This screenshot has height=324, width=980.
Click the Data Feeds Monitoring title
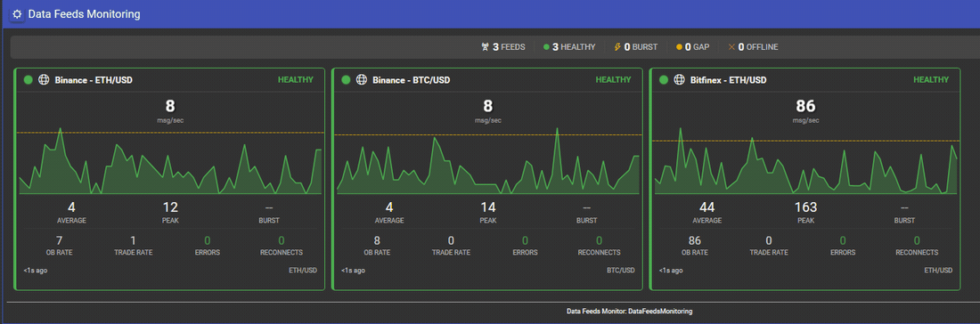coord(84,13)
